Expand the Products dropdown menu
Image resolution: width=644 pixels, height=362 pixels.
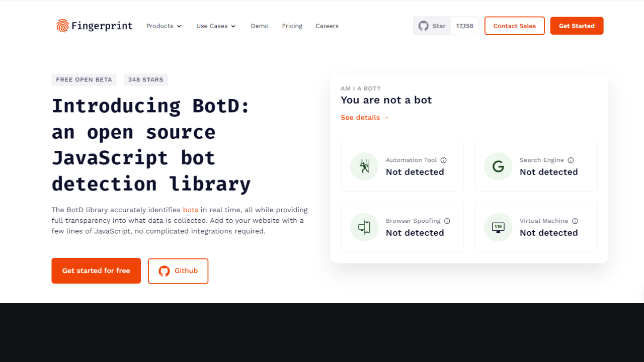(x=164, y=26)
